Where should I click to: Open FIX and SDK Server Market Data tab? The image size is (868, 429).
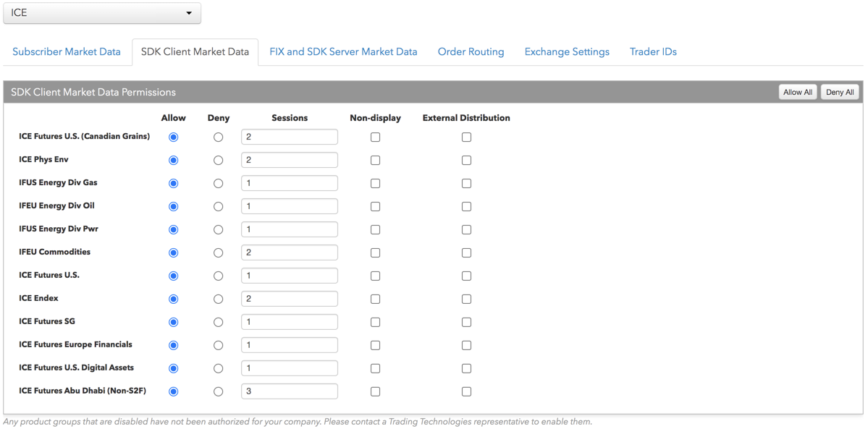pos(343,52)
